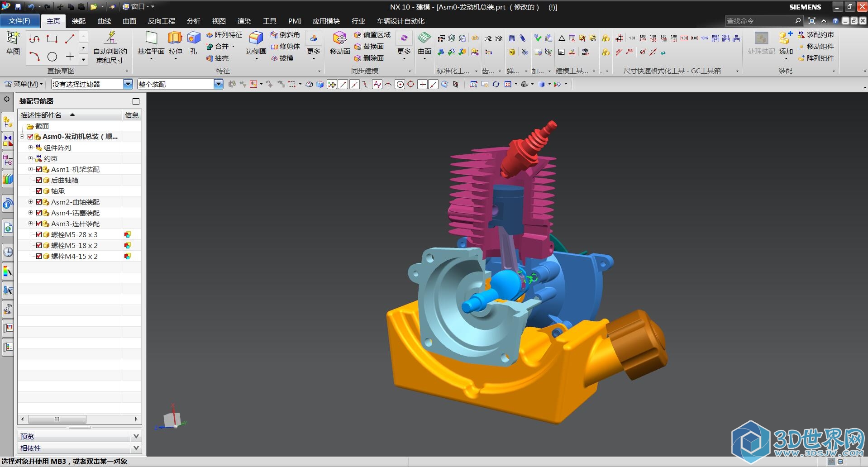Image resolution: width=868 pixels, height=467 pixels.
Task: Expand the 约束 tree node
Action: click(30, 158)
